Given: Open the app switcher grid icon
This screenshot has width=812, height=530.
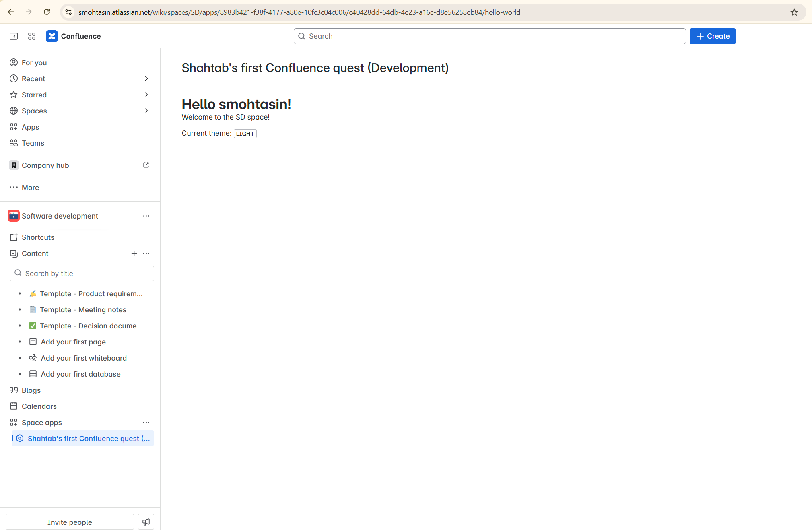Looking at the screenshot, I should (x=32, y=36).
